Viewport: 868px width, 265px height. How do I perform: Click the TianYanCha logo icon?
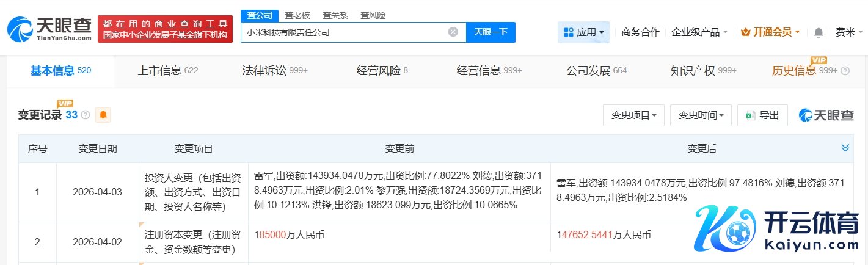22,29
